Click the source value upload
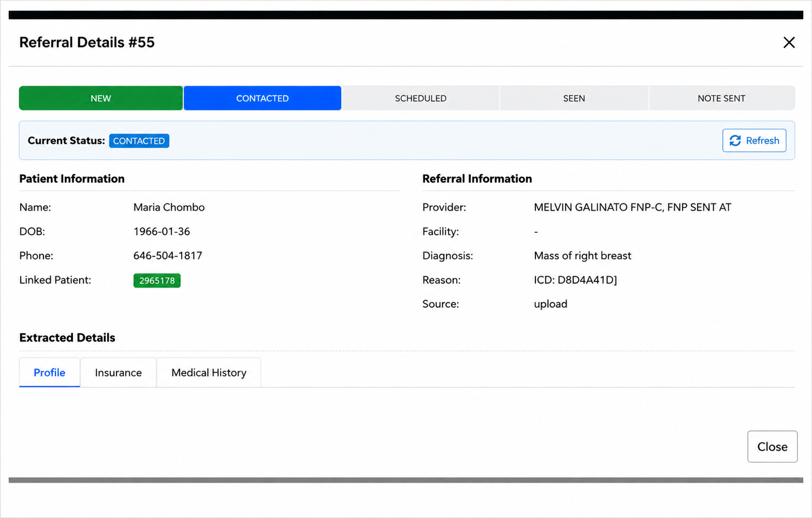Viewport: 812px width, 518px height. pos(550,304)
